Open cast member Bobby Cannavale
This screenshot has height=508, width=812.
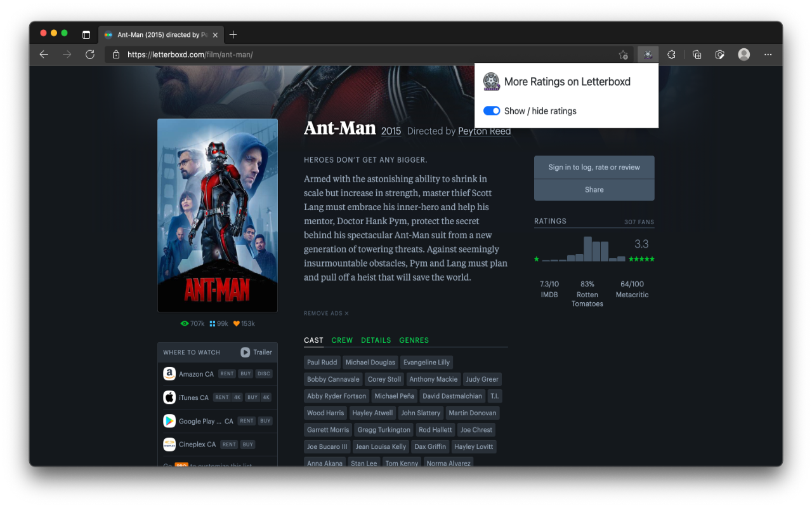click(333, 379)
